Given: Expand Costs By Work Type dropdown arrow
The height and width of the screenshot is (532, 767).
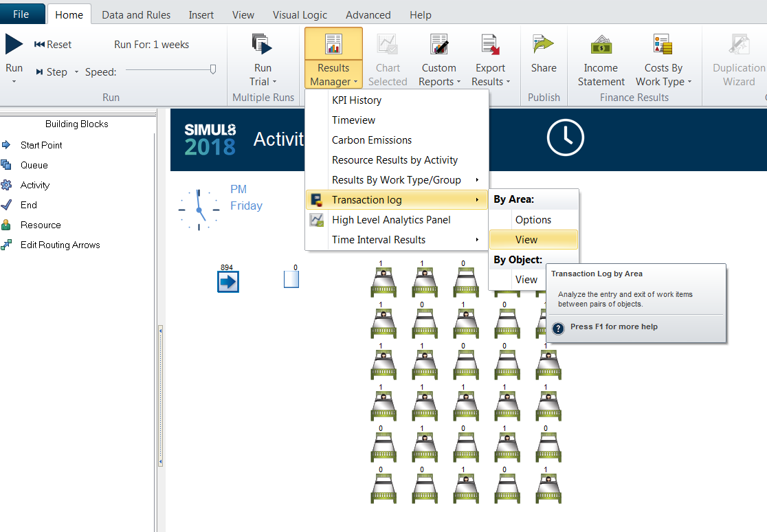Looking at the screenshot, I should click(690, 82).
